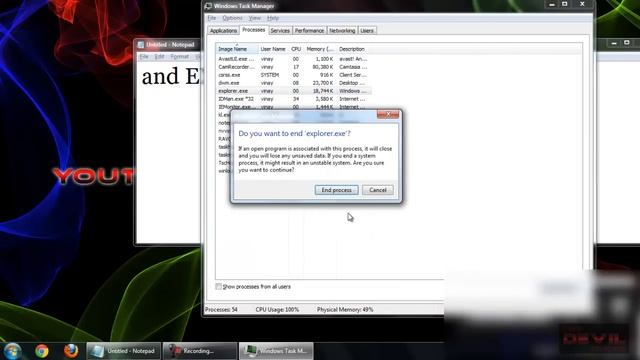Click the Task Manager title bar icon

208,6
